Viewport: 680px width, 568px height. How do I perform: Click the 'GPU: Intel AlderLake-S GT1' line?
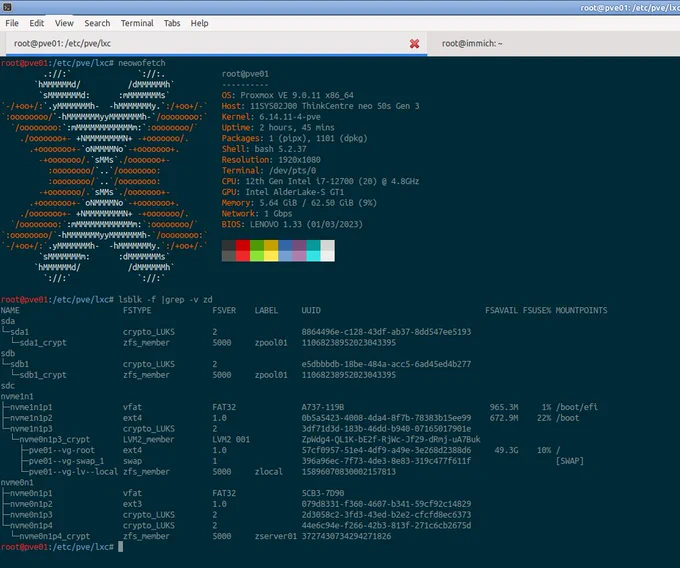coord(283,192)
